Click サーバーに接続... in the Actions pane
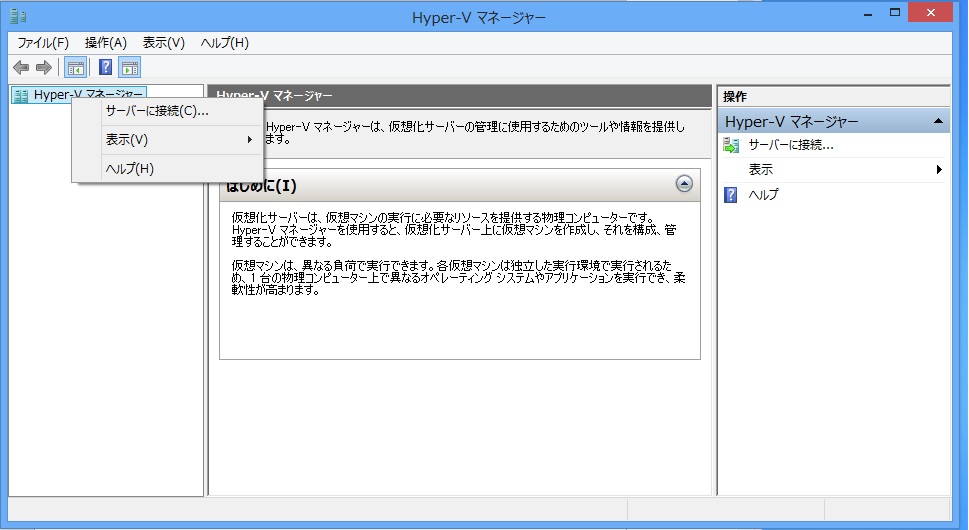This screenshot has height=530, width=969. click(x=791, y=145)
